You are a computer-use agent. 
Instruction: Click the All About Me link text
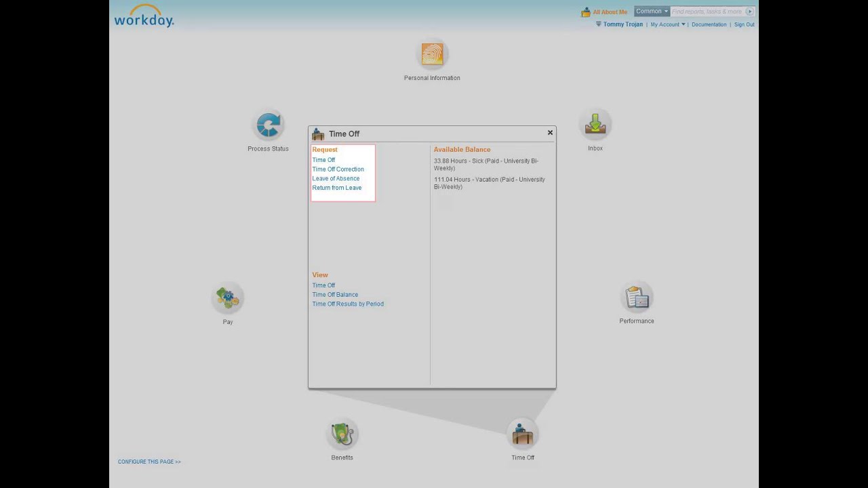tap(610, 12)
